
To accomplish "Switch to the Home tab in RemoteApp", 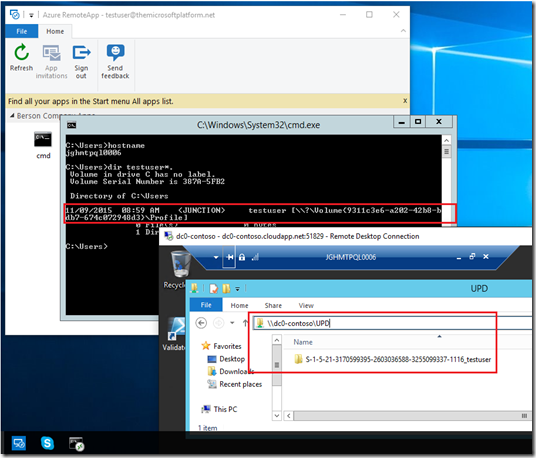I will tap(55, 31).
